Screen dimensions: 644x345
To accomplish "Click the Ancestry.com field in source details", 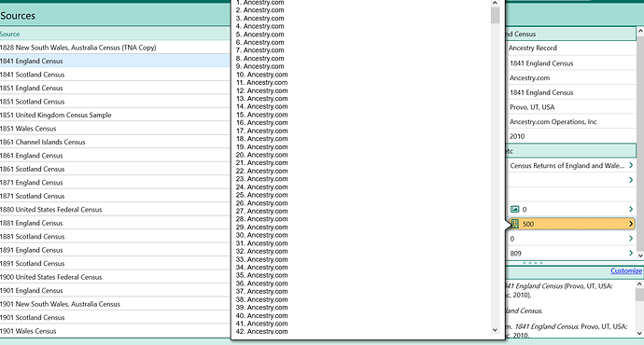I will pos(571,78).
